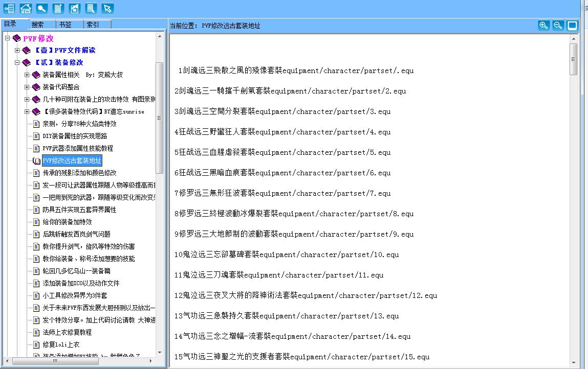
Task: Zoom out of the content page
Action: (x=558, y=26)
